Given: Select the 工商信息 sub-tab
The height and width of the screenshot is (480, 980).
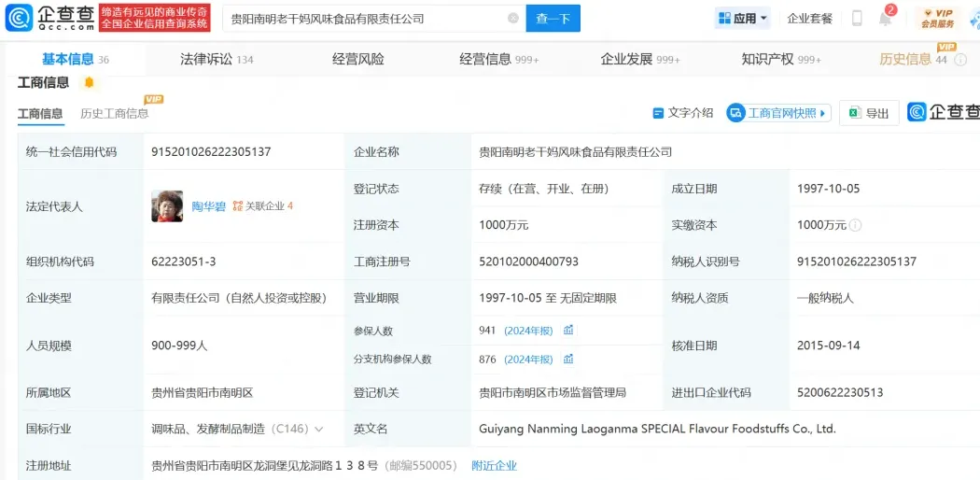Looking at the screenshot, I should pyautogui.click(x=40, y=114).
